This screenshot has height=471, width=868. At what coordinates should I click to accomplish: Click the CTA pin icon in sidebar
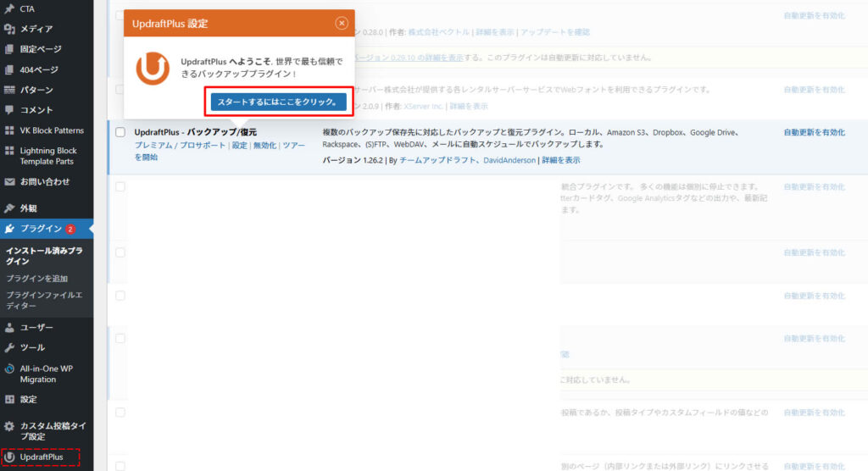coord(9,8)
